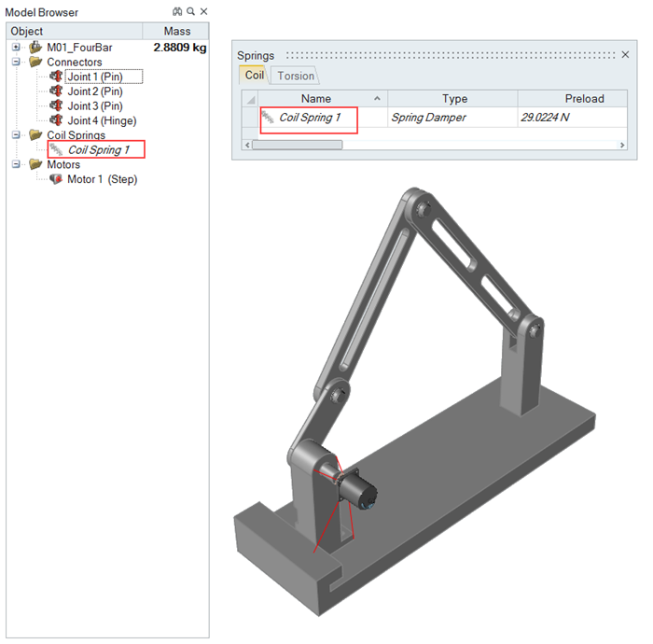Image resolution: width=653 pixels, height=644 pixels.
Task: Click the coil spring icon in Springs table
Action: point(269,118)
